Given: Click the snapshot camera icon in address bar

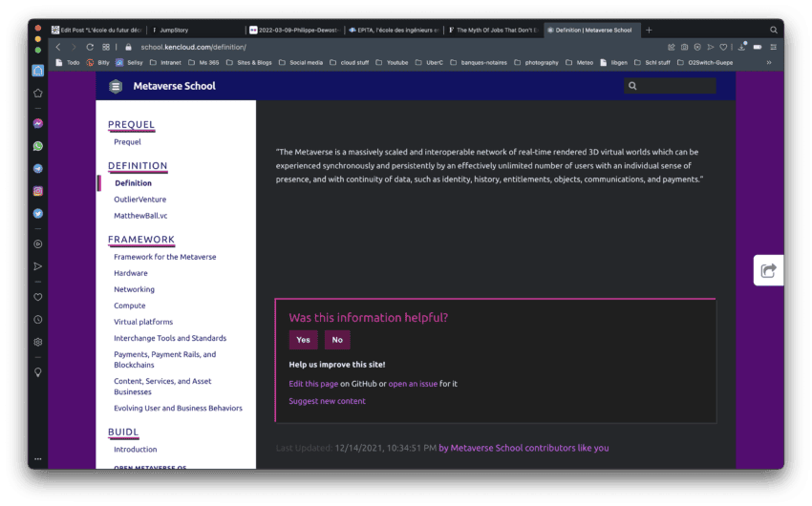Looking at the screenshot, I should tap(684, 47).
